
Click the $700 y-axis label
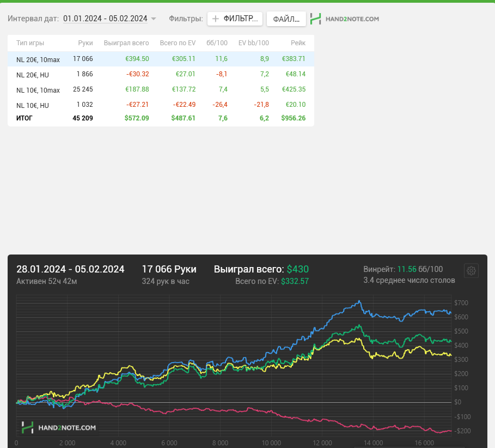coord(461,303)
